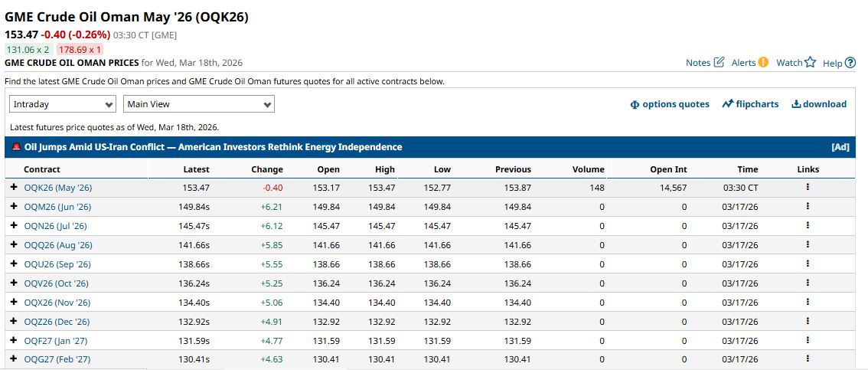Screen dimensions: 868x370
Task: Click the download link
Action: [x=819, y=104]
